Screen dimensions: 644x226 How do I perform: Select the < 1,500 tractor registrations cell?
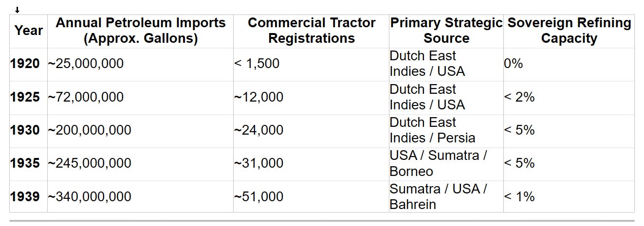(x=312, y=64)
